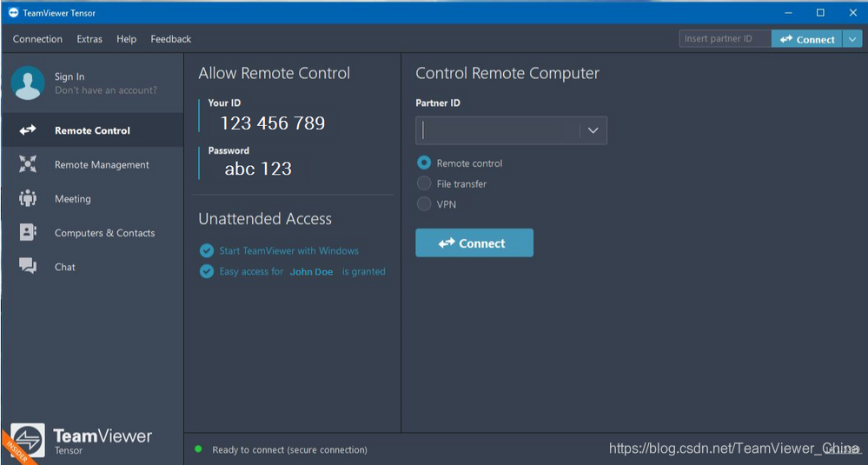Select the File transfer radio button

pyautogui.click(x=424, y=183)
